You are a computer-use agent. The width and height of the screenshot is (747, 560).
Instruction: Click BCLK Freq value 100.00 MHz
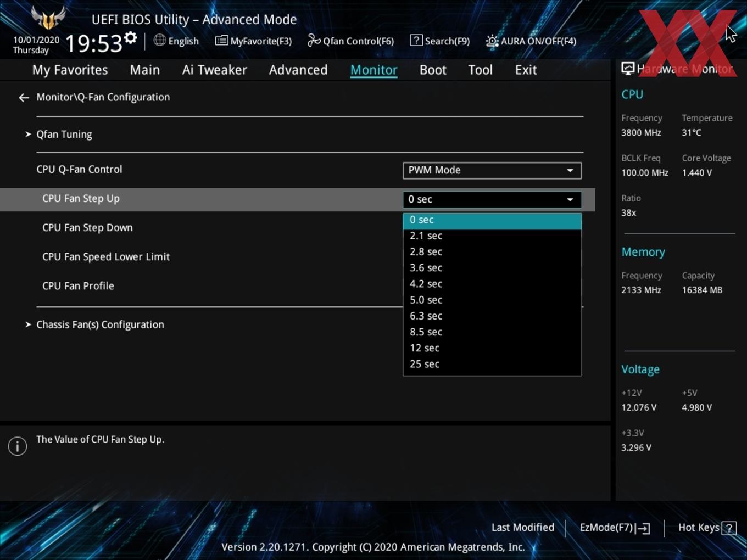pos(645,173)
